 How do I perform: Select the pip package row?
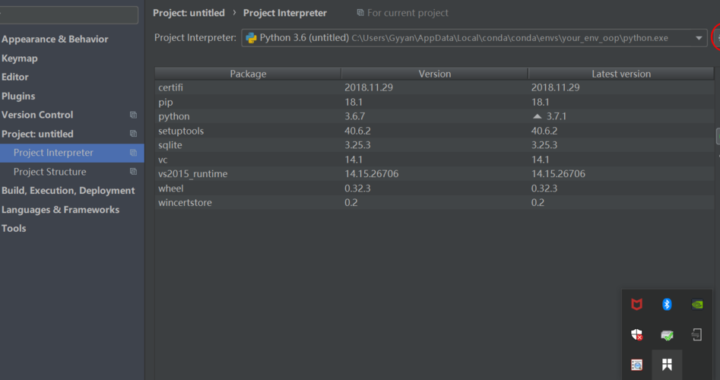tap(434, 102)
